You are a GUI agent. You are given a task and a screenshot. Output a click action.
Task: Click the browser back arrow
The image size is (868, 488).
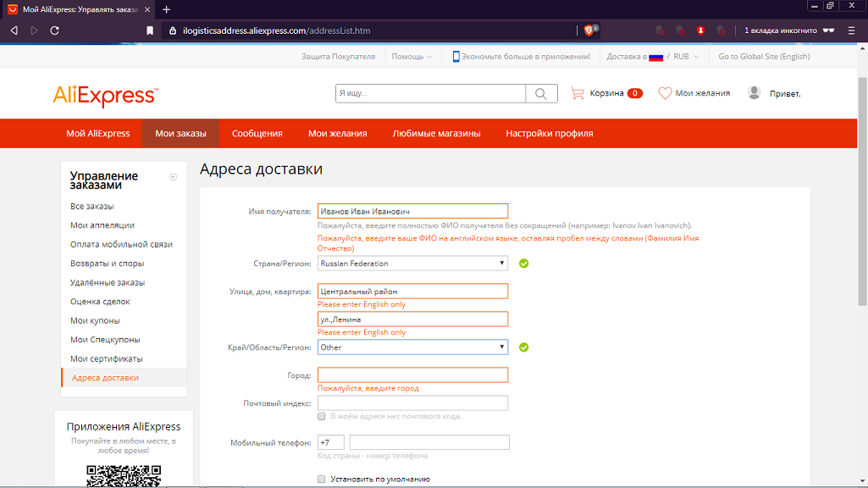pos(14,30)
